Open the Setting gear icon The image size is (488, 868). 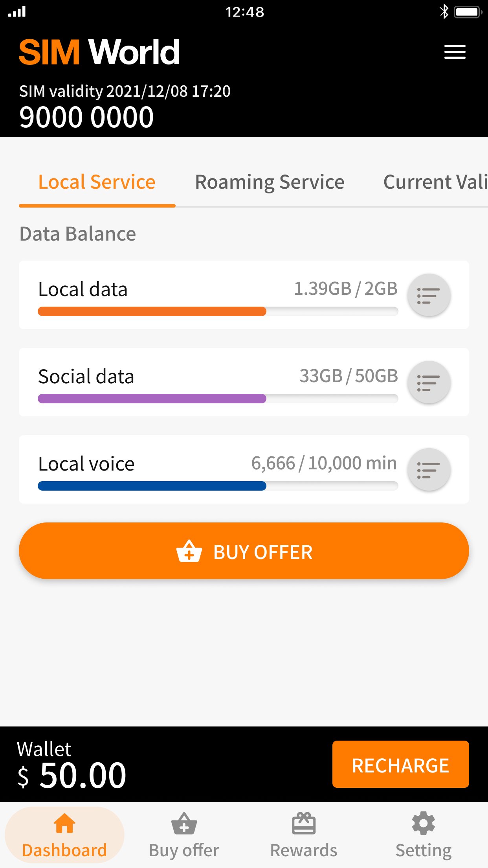(x=423, y=823)
